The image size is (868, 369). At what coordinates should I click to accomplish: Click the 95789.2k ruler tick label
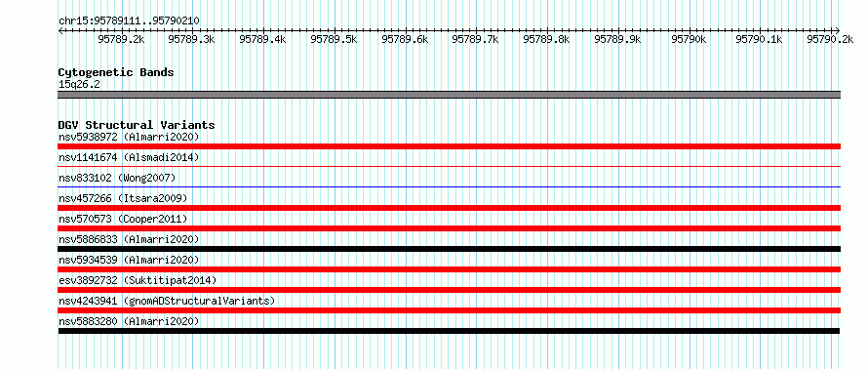click(121, 39)
